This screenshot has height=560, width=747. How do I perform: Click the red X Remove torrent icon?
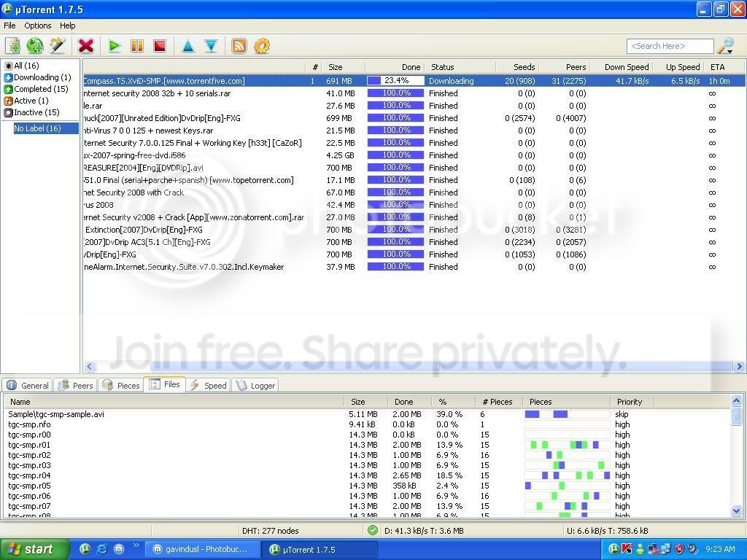coord(86,46)
